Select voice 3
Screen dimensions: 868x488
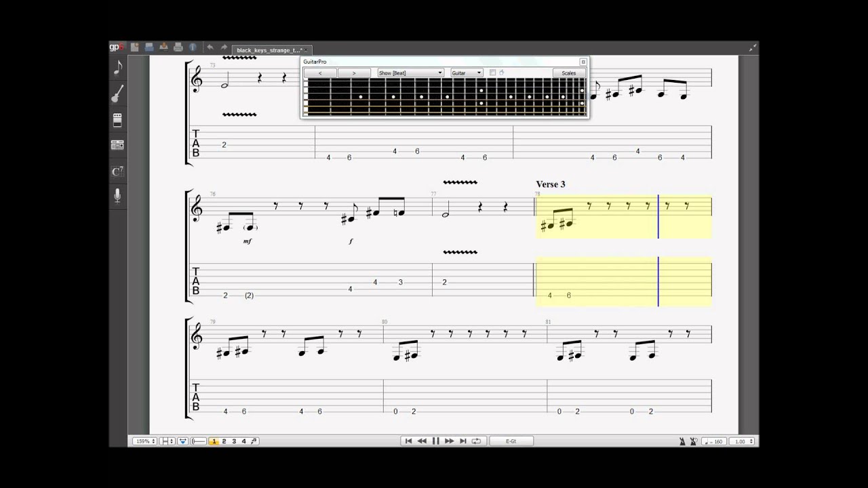pyautogui.click(x=234, y=441)
